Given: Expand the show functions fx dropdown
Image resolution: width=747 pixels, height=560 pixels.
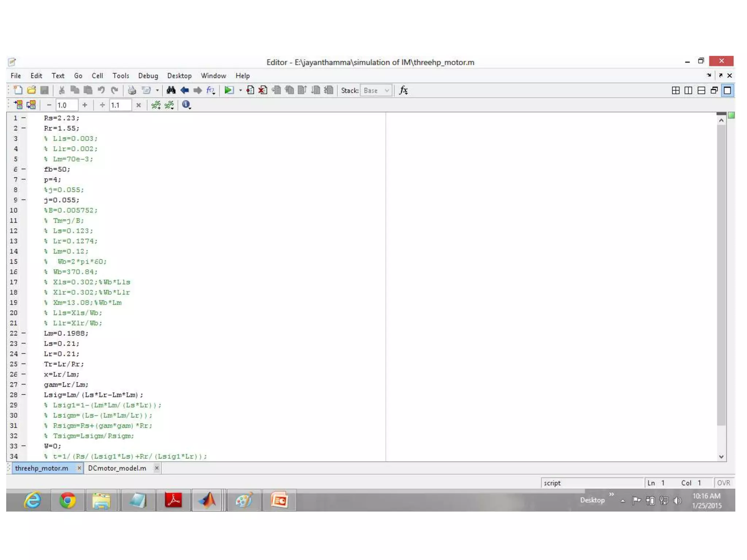Looking at the screenshot, I should click(x=211, y=90).
